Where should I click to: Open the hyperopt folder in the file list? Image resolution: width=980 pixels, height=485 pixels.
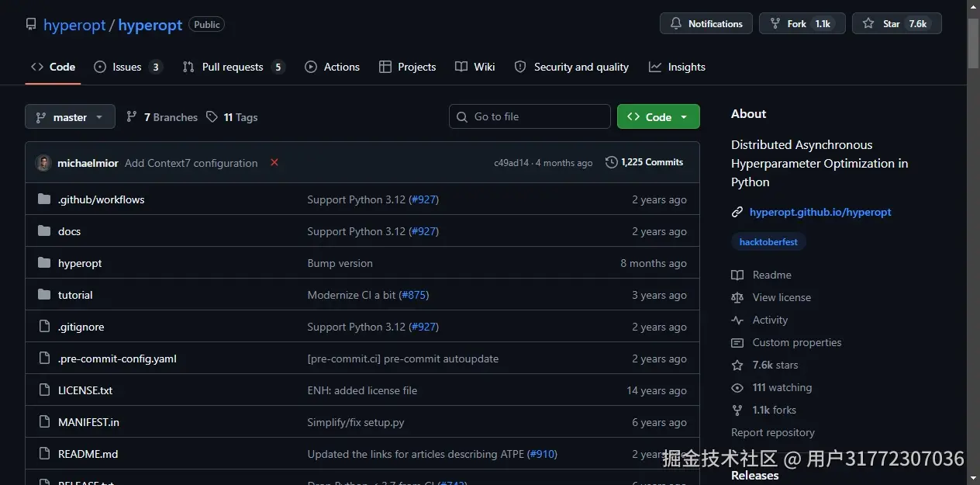tap(80, 263)
